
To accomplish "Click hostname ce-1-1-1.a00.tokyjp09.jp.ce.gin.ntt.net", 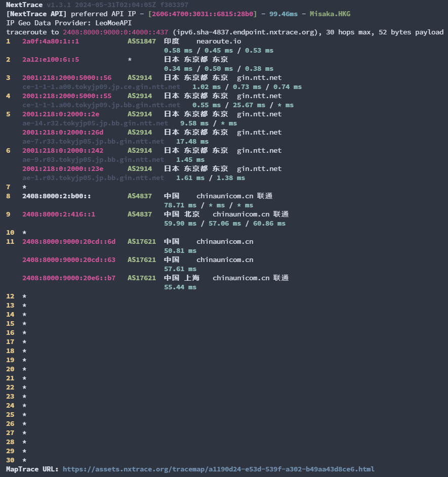I will pos(101,86).
